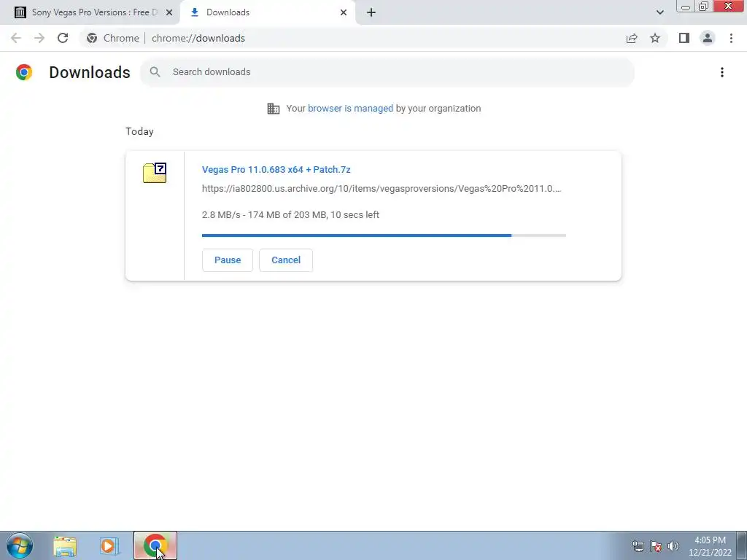
Task: Click the download progress bar
Action: pos(384,236)
